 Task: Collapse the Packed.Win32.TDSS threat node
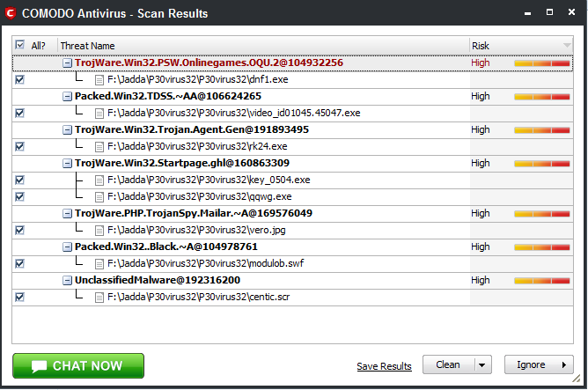tap(67, 97)
